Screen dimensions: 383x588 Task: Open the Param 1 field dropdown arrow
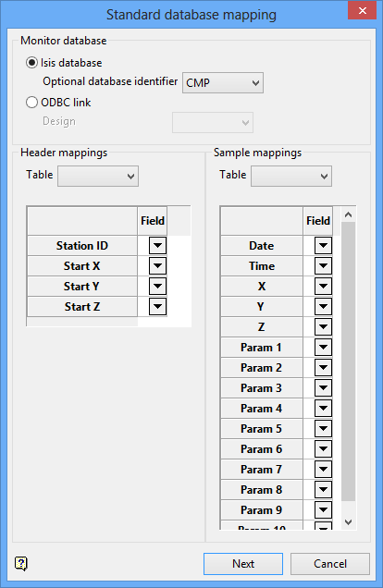(324, 348)
